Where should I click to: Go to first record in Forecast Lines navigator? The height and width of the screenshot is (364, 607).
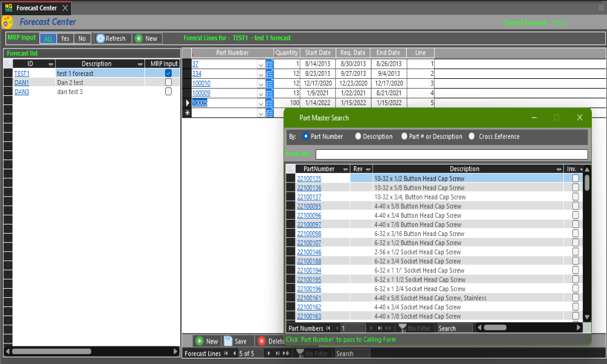click(226, 354)
